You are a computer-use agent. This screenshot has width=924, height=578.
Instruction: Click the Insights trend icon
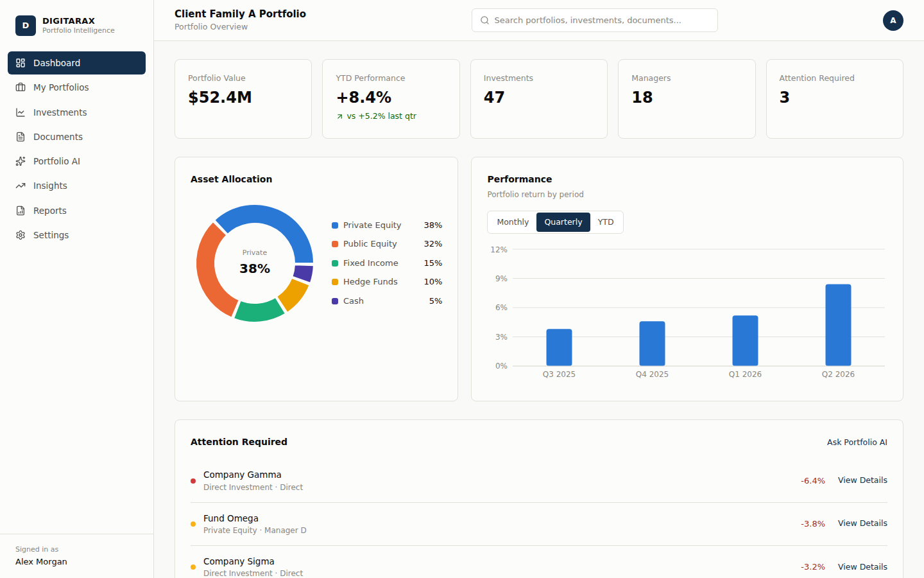point(21,186)
